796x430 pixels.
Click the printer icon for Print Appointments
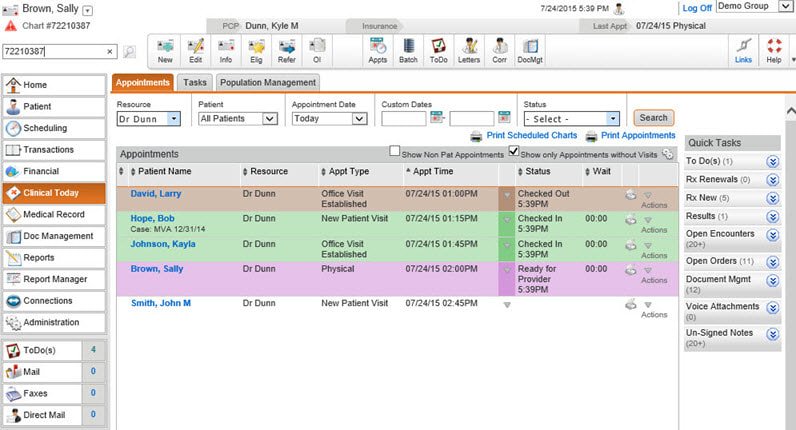591,136
